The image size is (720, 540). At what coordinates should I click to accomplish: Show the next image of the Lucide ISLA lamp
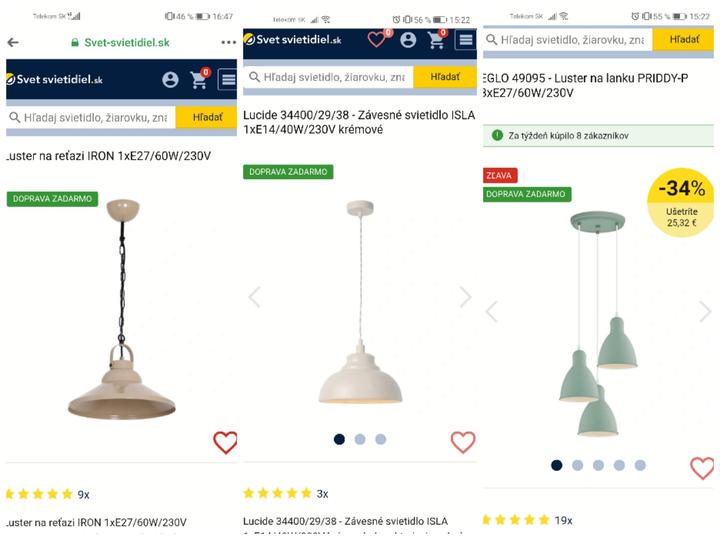466,297
